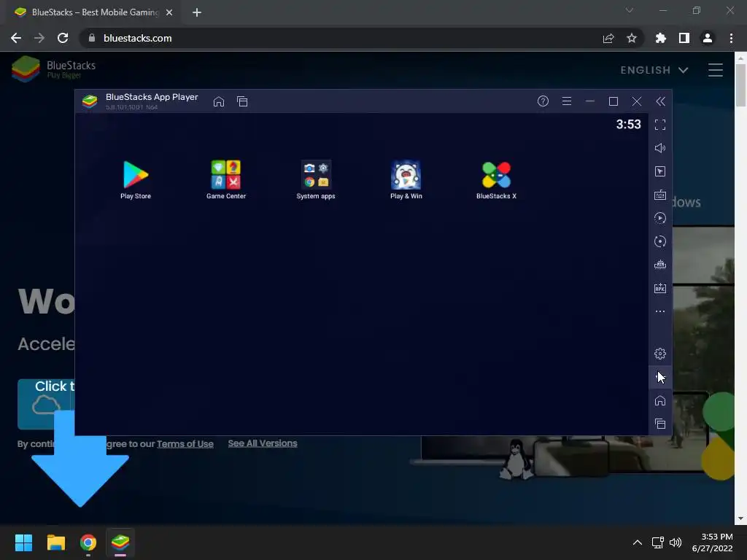The width and height of the screenshot is (747, 560).
Task: Launch Game Center in BlueStacks
Action: tap(226, 179)
